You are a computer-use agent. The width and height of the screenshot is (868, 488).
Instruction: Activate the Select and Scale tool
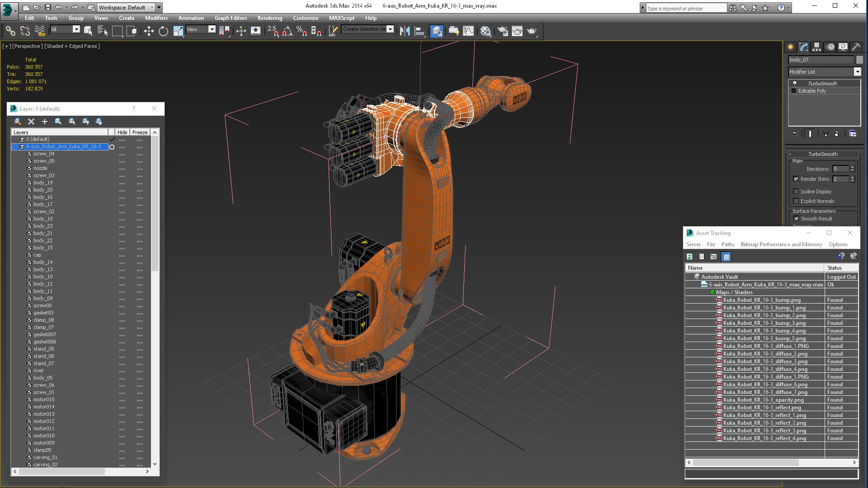point(178,31)
